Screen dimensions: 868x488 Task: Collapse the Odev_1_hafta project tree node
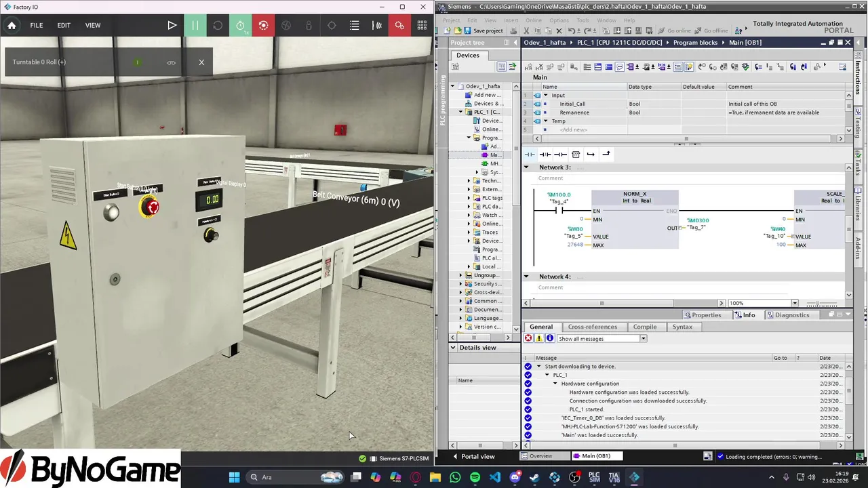click(453, 86)
